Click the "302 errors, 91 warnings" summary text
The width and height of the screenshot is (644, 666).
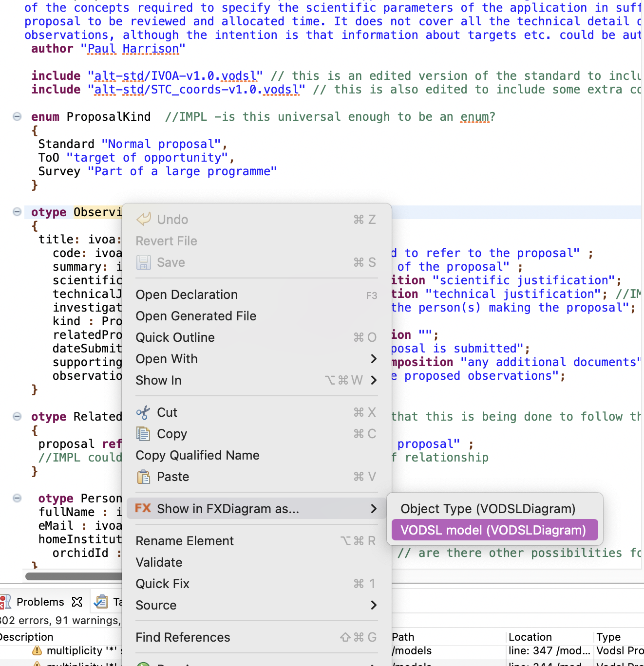tap(60, 620)
